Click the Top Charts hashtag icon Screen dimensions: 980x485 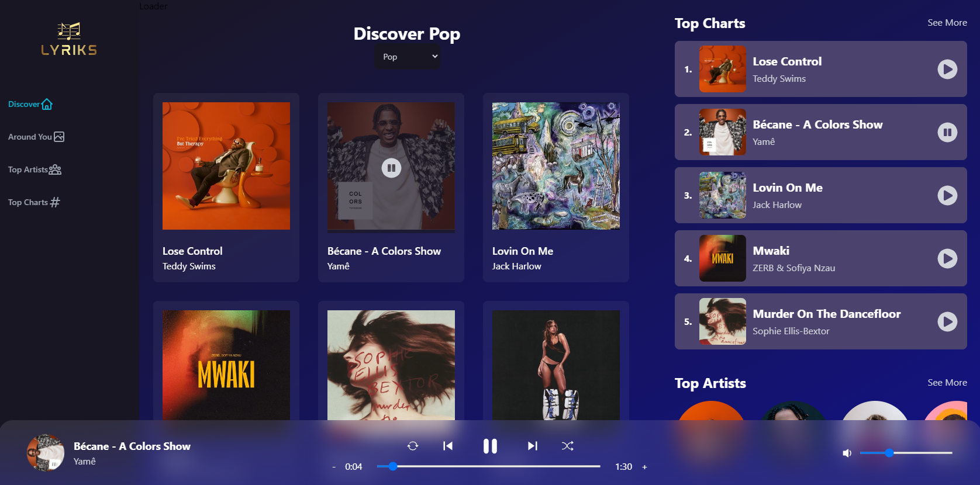(x=55, y=202)
